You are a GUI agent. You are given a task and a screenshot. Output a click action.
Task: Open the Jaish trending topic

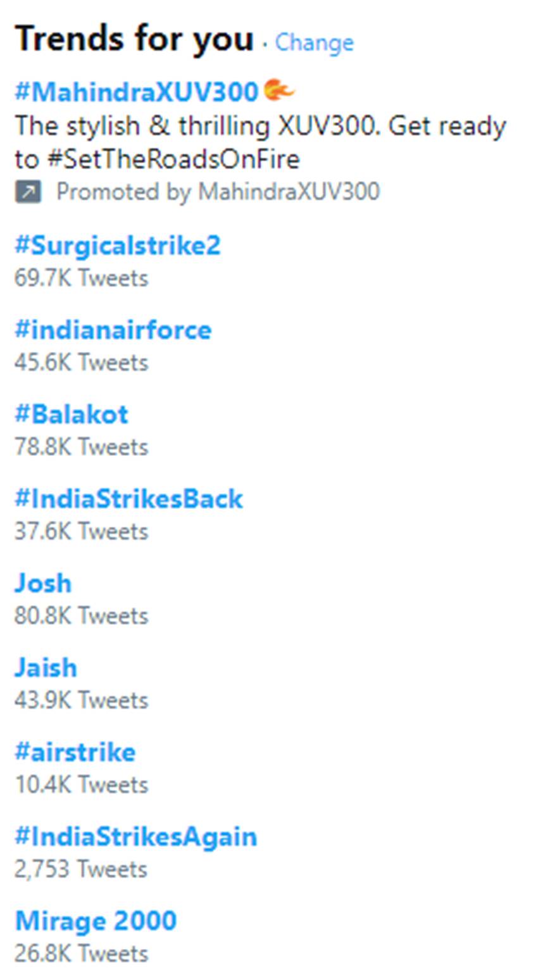tap(46, 668)
